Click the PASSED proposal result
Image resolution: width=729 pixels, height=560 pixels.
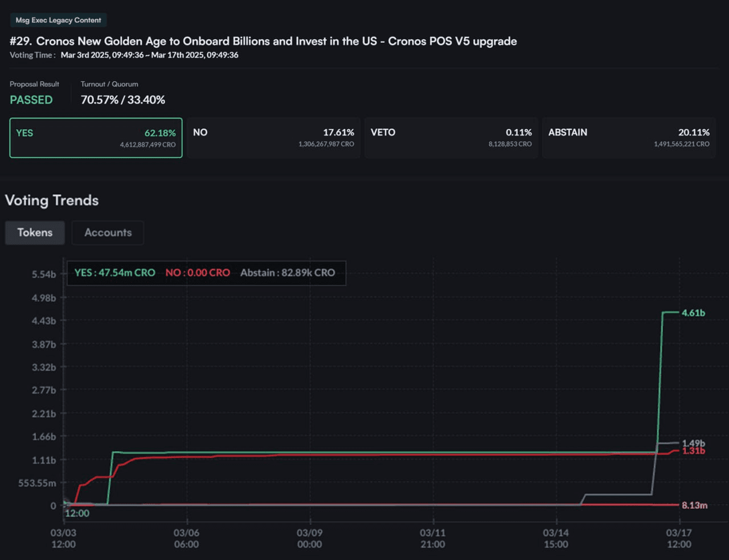(x=31, y=100)
